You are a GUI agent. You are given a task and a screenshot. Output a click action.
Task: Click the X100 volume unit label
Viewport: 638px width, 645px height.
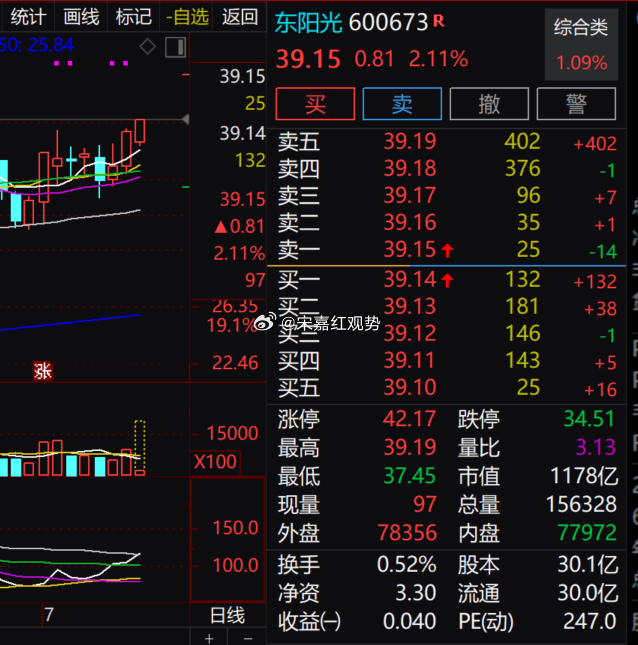point(215,462)
